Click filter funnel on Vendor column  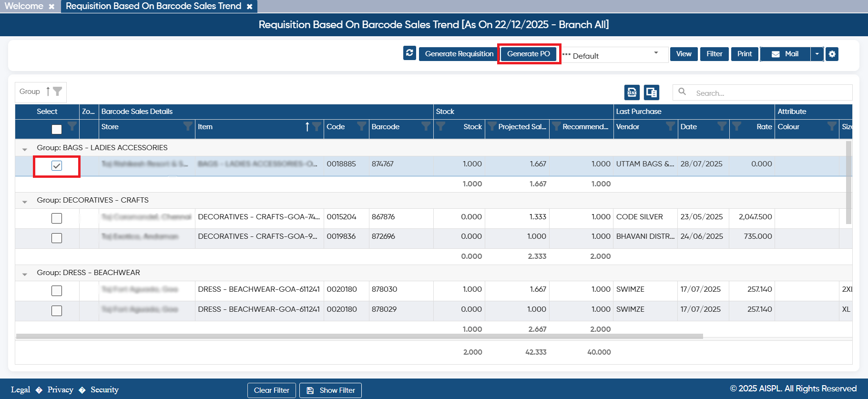(671, 126)
